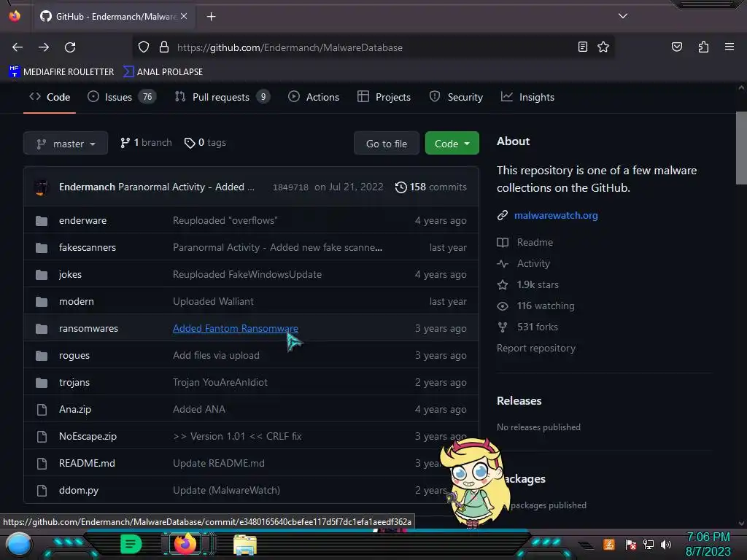Open the second bookmark in the bookmarks toolbar
Viewport: 747px width, 560px height.
point(163,72)
